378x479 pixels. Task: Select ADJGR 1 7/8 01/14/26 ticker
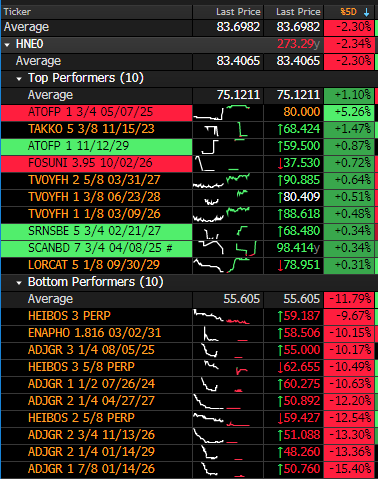(91, 469)
